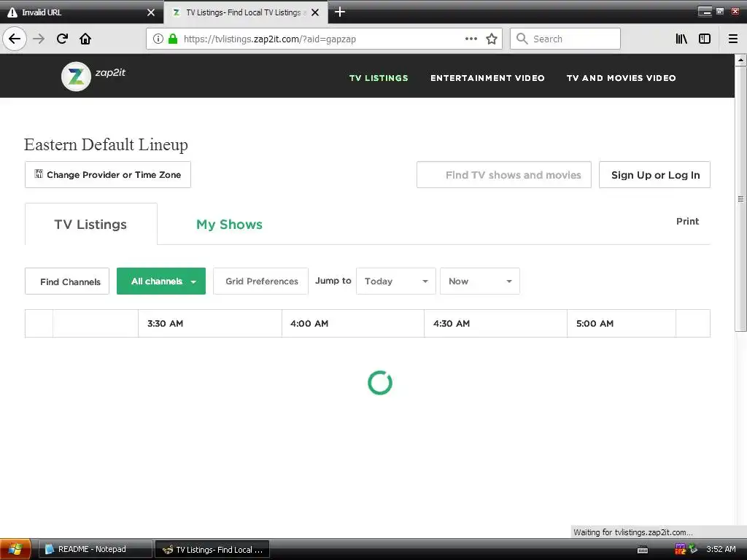Open TV AND MOVIES VIDEO navigation item
747x560 pixels.
pyautogui.click(x=622, y=78)
